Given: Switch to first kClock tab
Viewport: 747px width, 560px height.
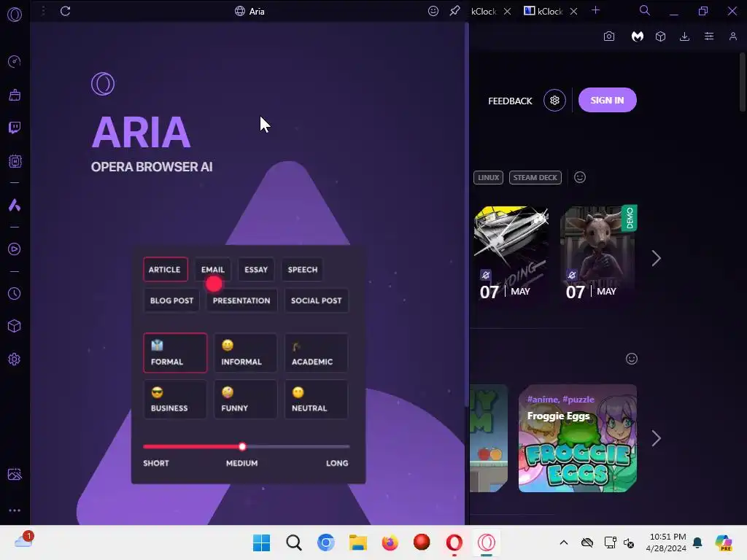Looking at the screenshot, I should (484, 11).
